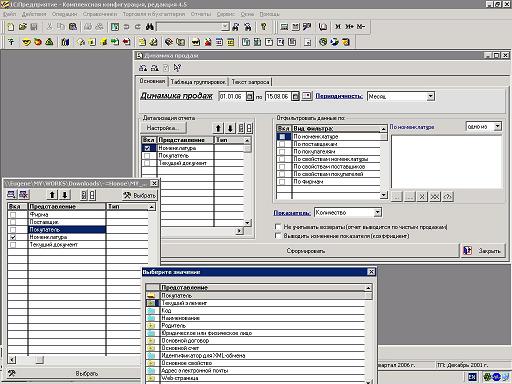512x384 pixels.
Task: Select Код row in value selection dialog
Action: pos(256,311)
